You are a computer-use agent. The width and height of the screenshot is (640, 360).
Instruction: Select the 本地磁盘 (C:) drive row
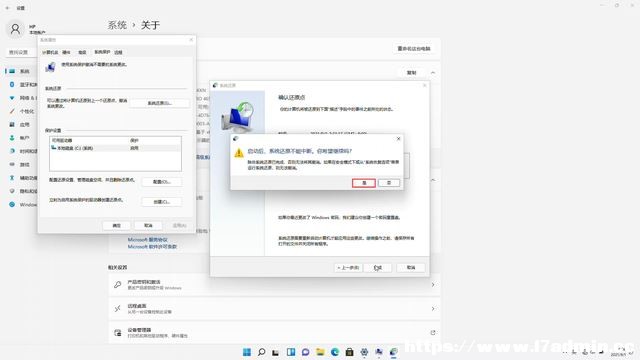pos(115,148)
